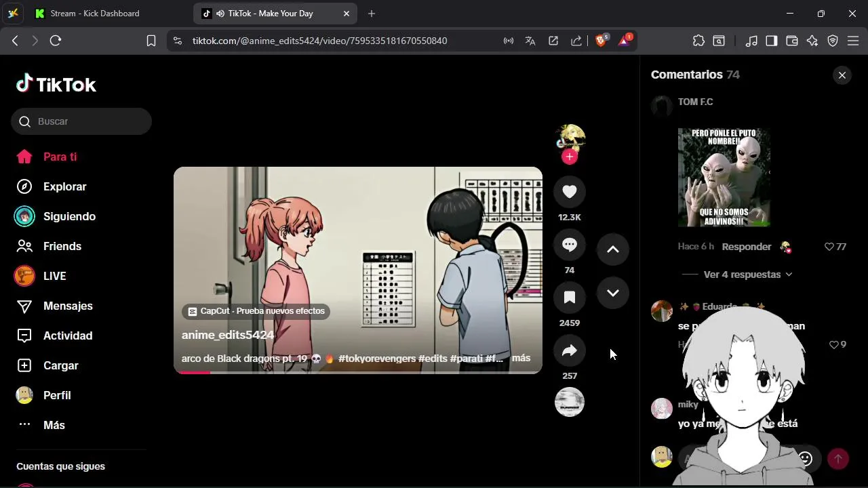Open translate page icon
This screenshot has height=488, width=868.
coord(530,41)
